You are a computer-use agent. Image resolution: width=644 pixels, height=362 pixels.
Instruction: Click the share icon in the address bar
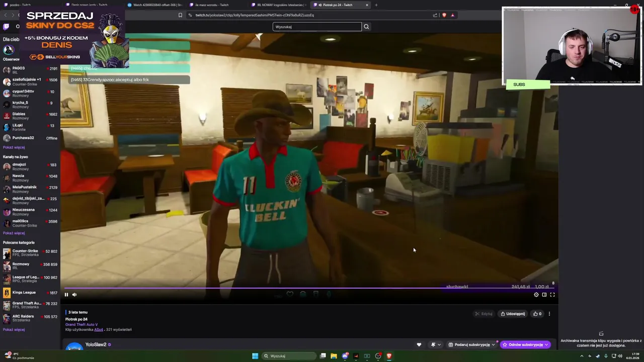click(x=435, y=15)
